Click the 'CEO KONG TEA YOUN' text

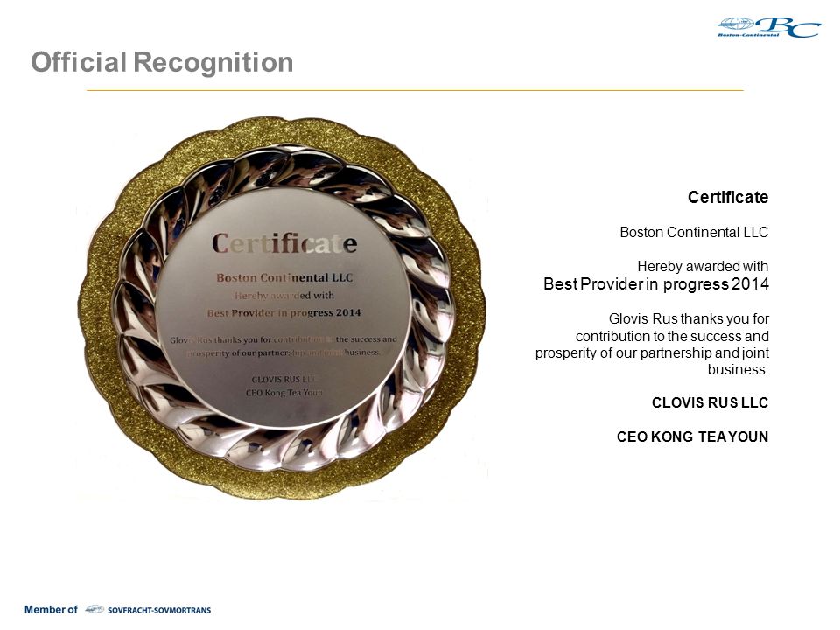[692, 437]
